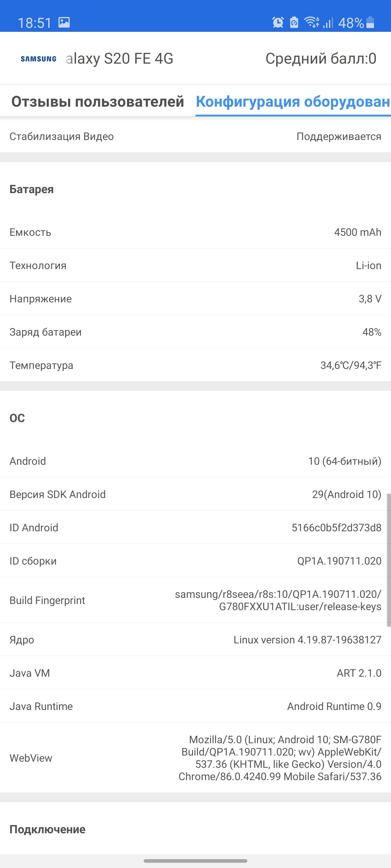Image resolution: width=391 pixels, height=868 pixels.
Task: Select the Build Fingerprint row
Action: pos(195,600)
